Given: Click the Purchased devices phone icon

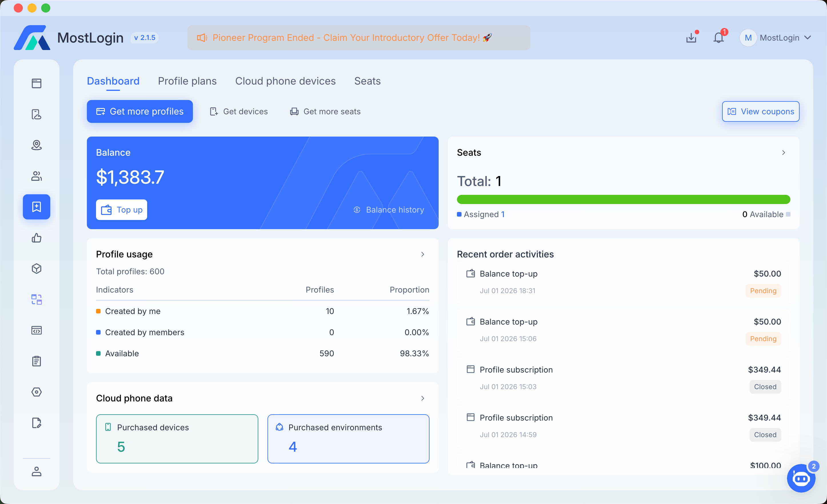Looking at the screenshot, I should pos(108,427).
